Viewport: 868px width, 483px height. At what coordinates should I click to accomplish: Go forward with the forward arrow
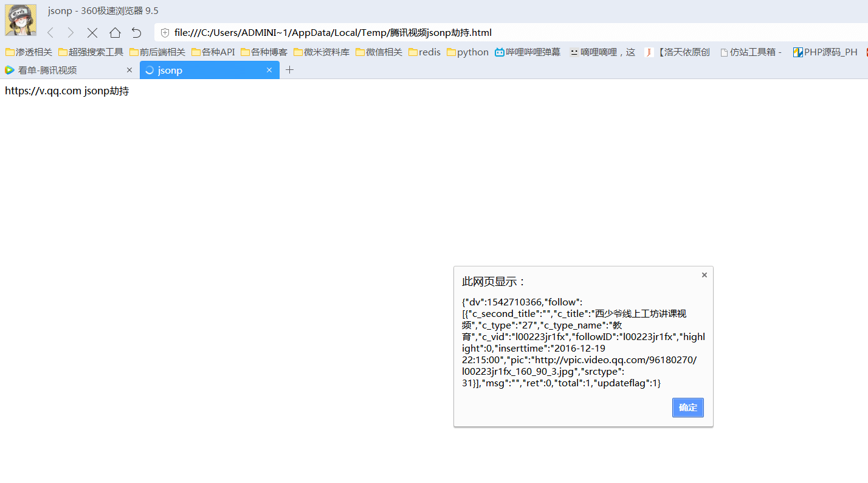tap(71, 33)
